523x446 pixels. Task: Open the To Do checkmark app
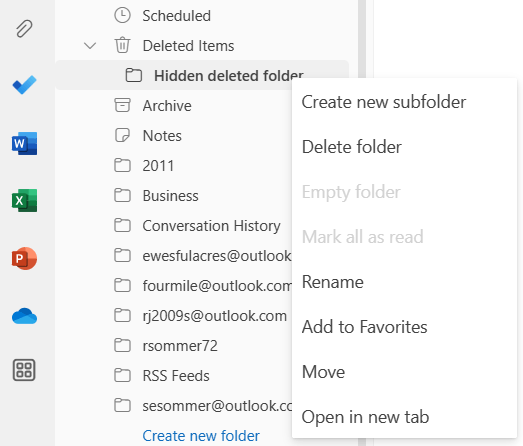click(24, 85)
